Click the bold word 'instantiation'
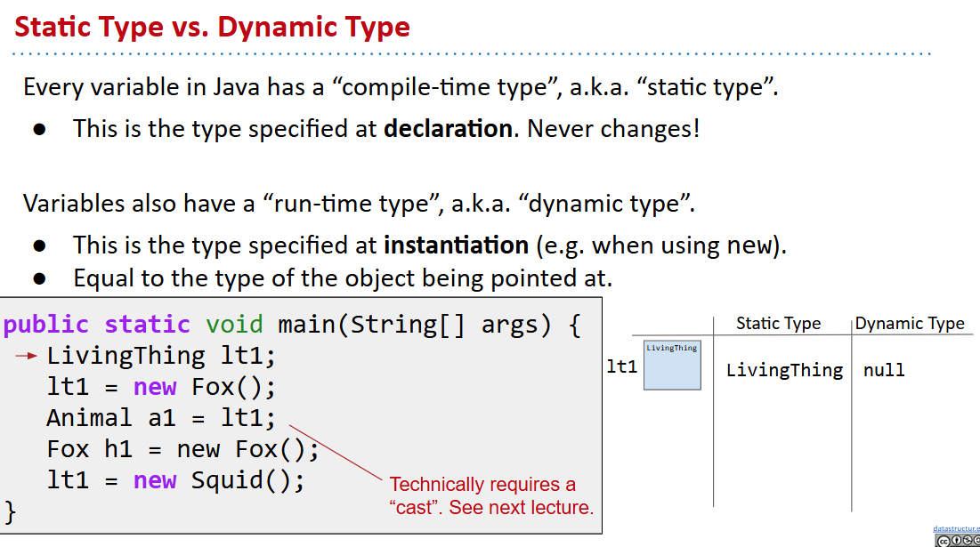Image resolution: width=980 pixels, height=547 pixels. (x=456, y=245)
